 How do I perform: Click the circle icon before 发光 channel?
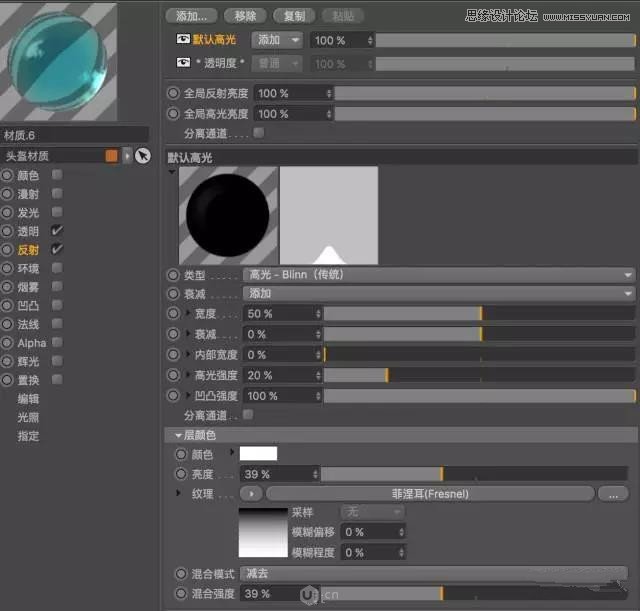(7, 212)
